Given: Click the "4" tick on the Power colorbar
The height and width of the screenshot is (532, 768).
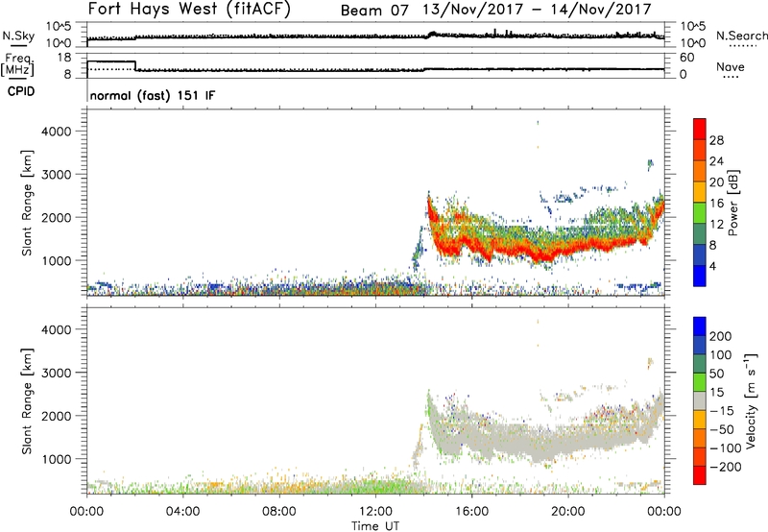Looking at the screenshot, I should (x=712, y=266).
